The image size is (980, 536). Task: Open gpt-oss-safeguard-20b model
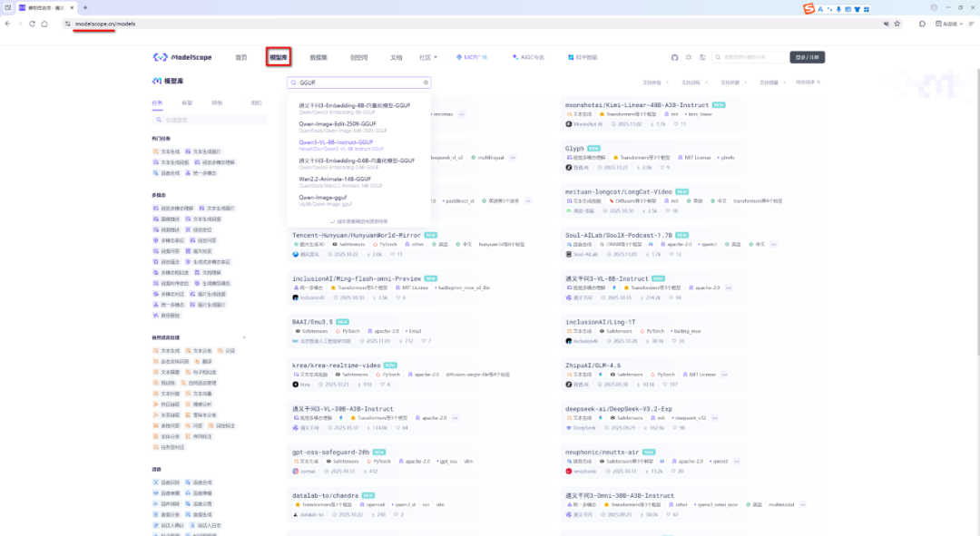coord(330,453)
